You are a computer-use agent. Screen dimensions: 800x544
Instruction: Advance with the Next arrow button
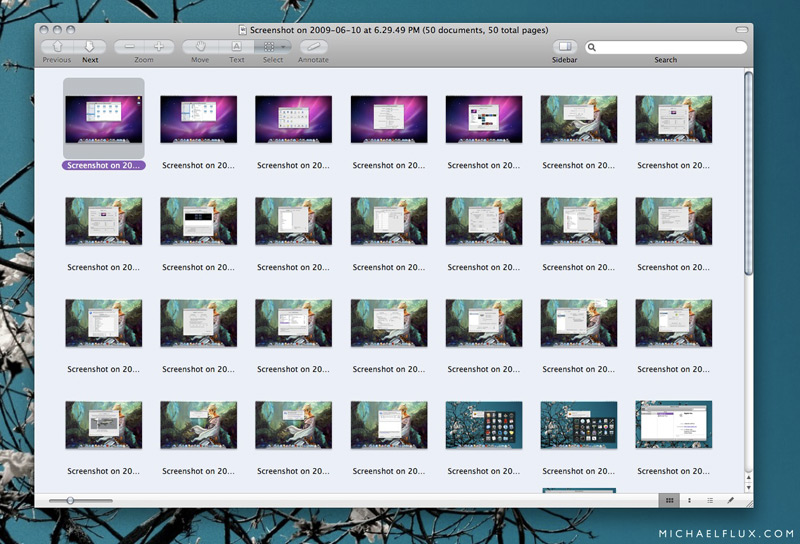pyautogui.click(x=90, y=47)
